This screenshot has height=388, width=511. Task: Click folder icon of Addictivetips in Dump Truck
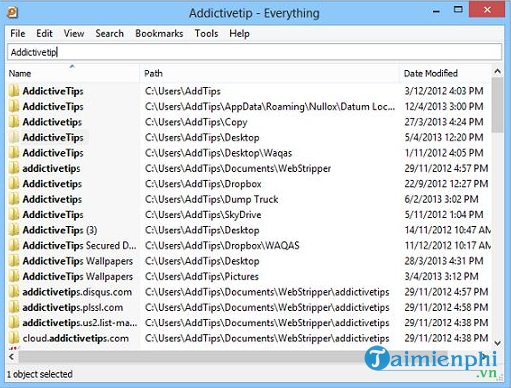(14, 199)
